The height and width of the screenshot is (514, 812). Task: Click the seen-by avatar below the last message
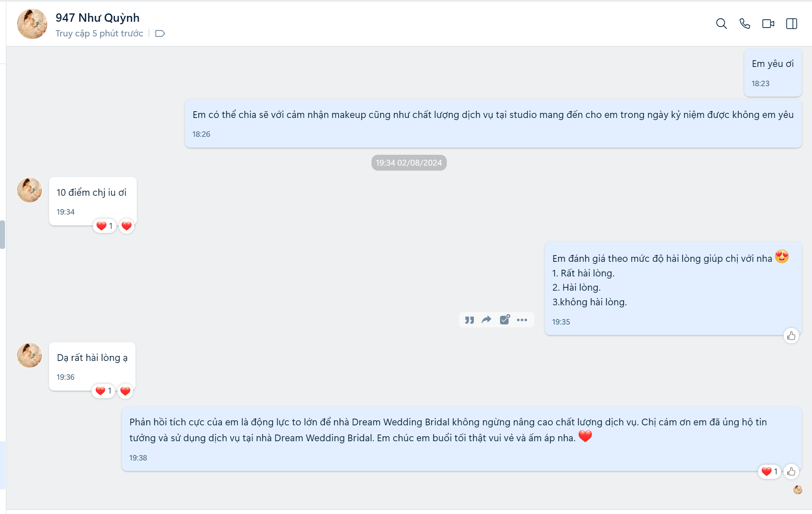click(x=798, y=490)
